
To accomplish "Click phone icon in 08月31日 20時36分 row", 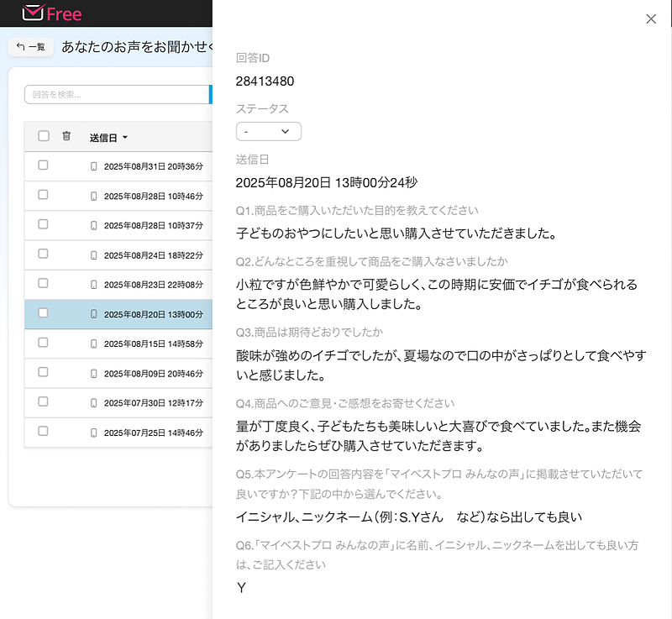I will [x=94, y=166].
